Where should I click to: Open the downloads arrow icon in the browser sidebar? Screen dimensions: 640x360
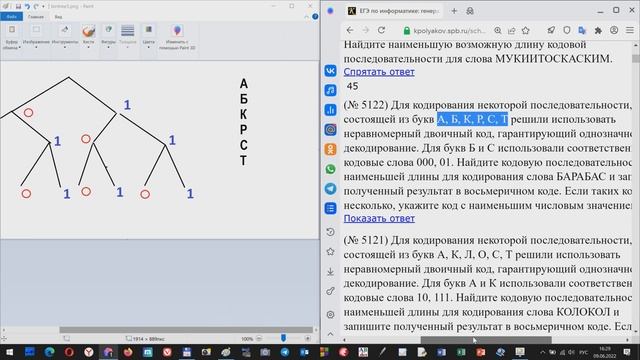pyautogui.click(x=330, y=272)
